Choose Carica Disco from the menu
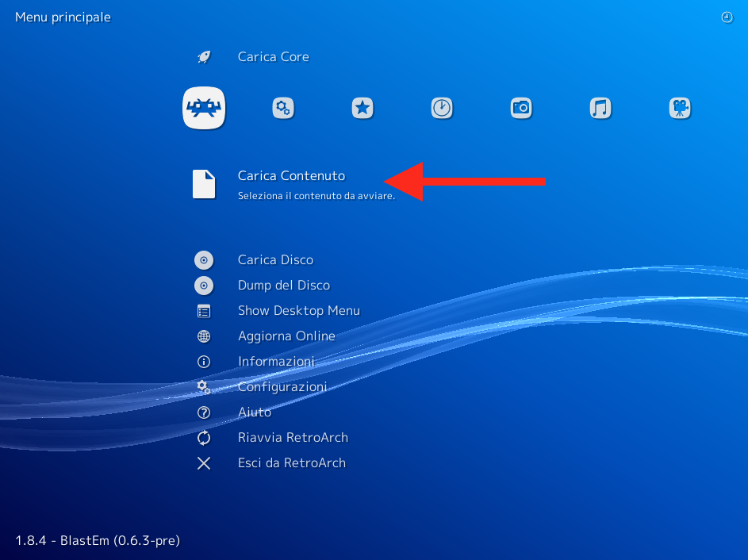 coord(276,260)
